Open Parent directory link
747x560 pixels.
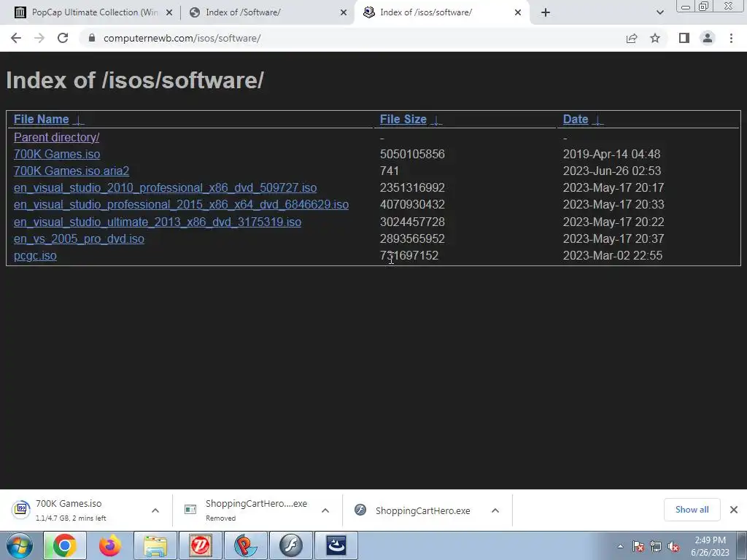point(56,137)
